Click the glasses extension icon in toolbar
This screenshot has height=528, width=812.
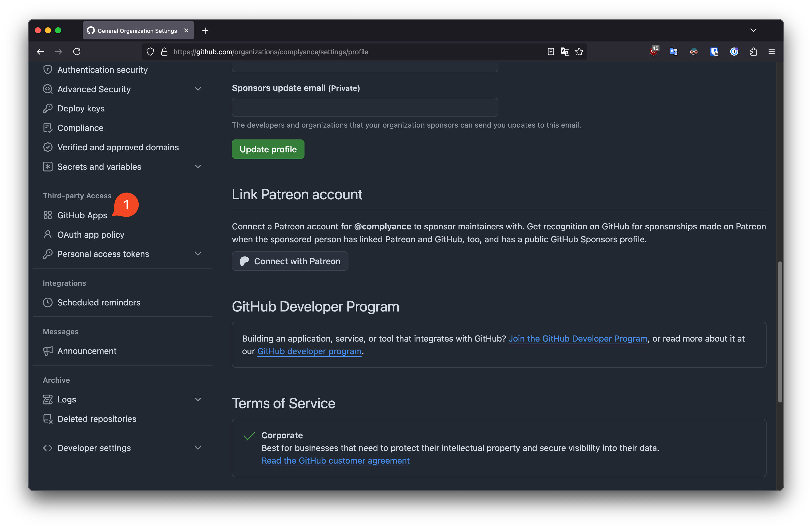click(694, 52)
